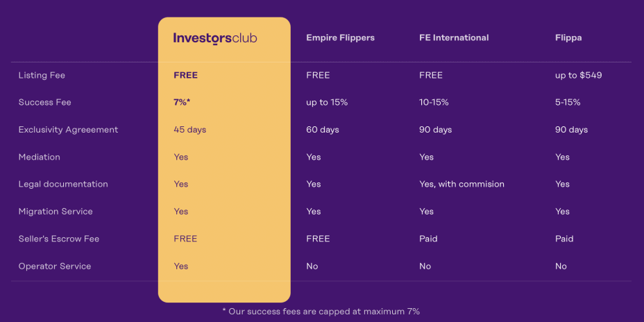The image size is (644, 322).
Task: Click the FE International column header
Action: [x=454, y=37]
